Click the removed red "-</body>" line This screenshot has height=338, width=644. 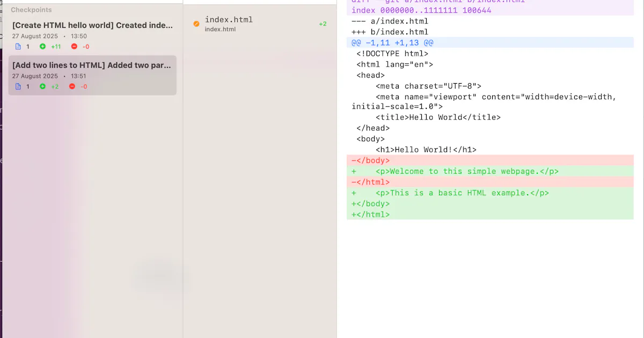[x=490, y=160]
